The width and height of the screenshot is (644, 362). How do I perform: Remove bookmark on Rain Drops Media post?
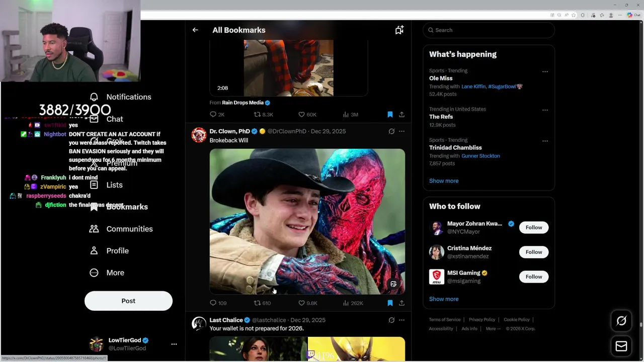pyautogui.click(x=390, y=115)
